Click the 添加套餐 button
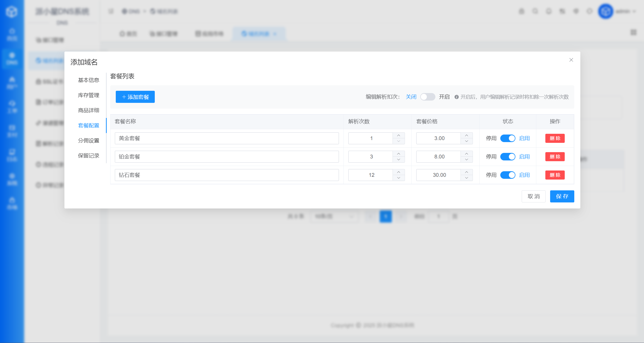This screenshot has height=343, width=644. [x=135, y=97]
